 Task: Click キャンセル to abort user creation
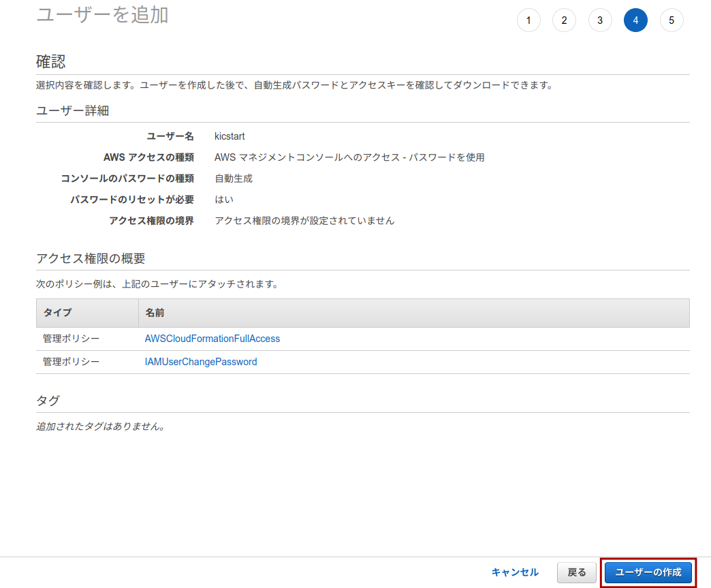(x=514, y=572)
